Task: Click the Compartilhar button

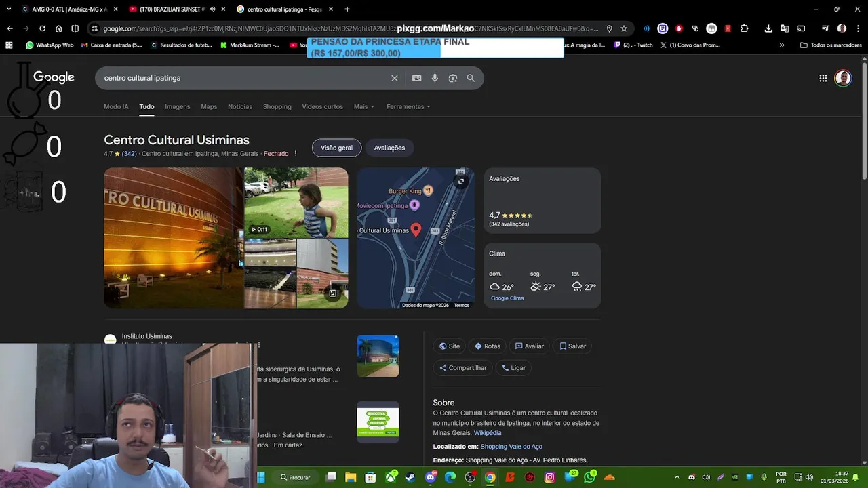Action: [x=463, y=368]
